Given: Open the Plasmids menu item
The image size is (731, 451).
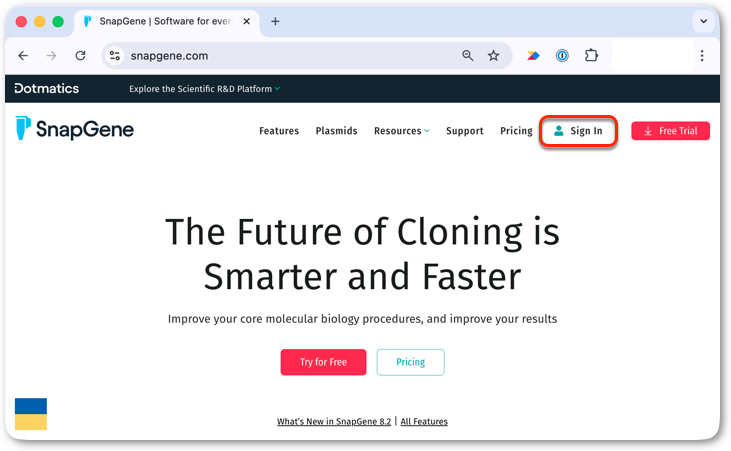Looking at the screenshot, I should [x=336, y=131].
